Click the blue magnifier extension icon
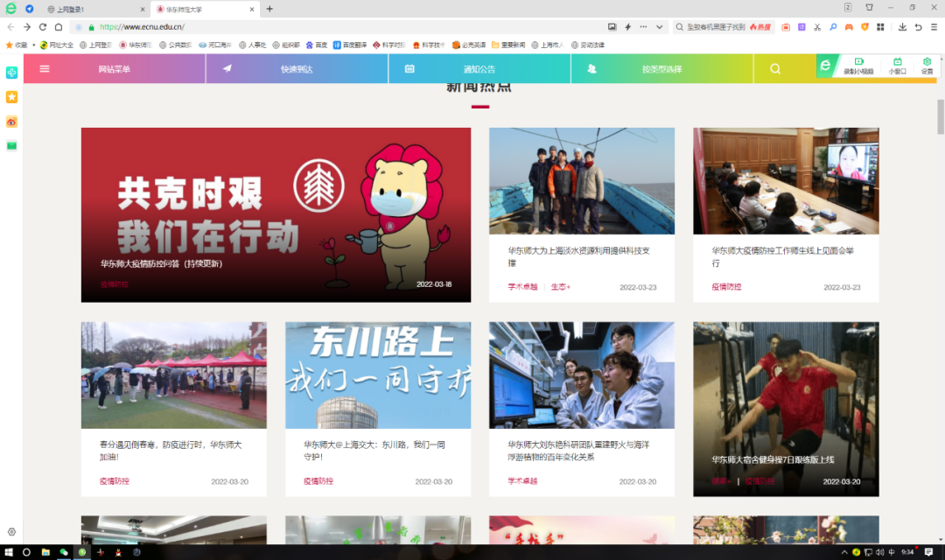This screenshot has height=560, width=945. pos(833,27)
